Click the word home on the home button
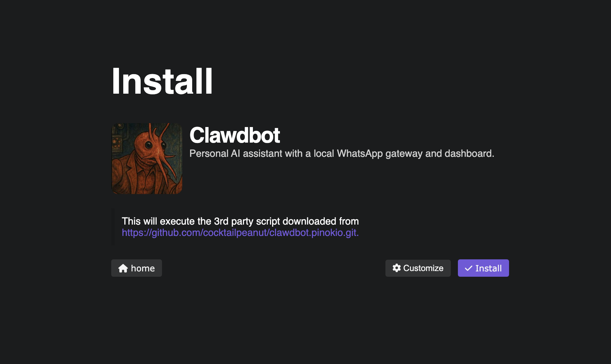The image size is (611, 364). tap(143, 269)
